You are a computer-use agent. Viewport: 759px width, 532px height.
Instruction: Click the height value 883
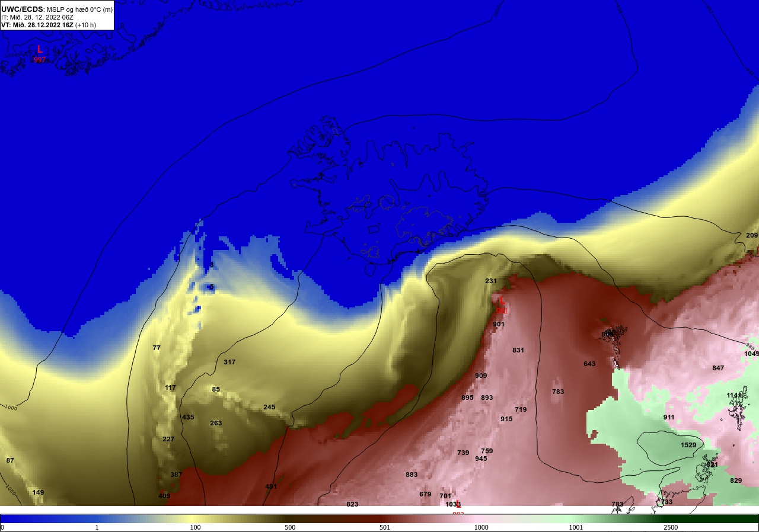click(412, 475)
